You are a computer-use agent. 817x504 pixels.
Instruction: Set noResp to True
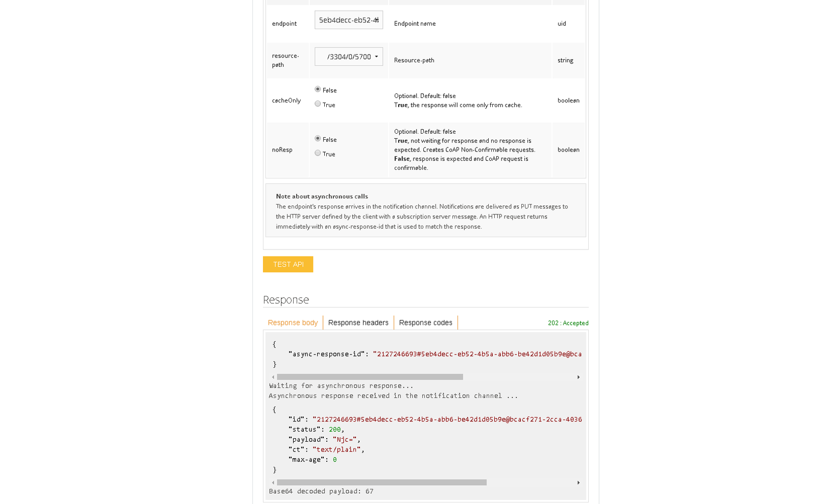(318, 153)
